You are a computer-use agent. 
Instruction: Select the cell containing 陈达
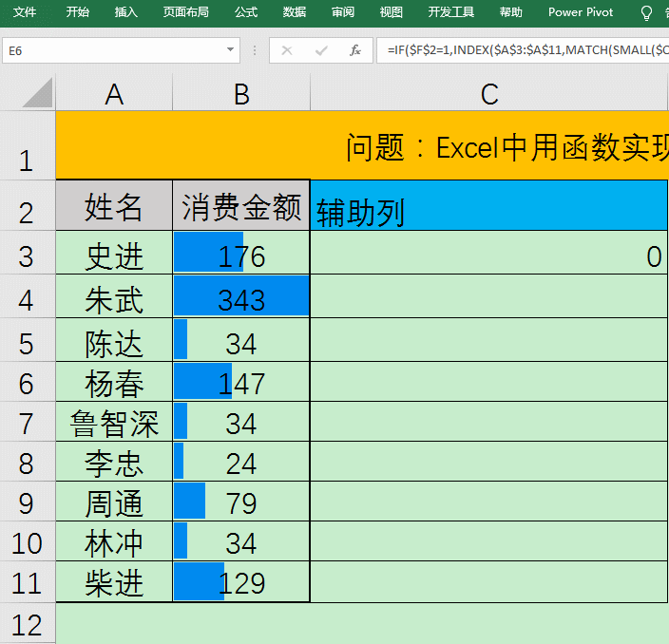[114, 340]
